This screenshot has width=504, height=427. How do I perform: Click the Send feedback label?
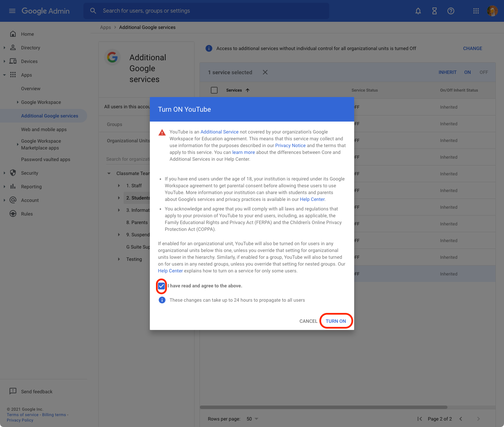37,392
